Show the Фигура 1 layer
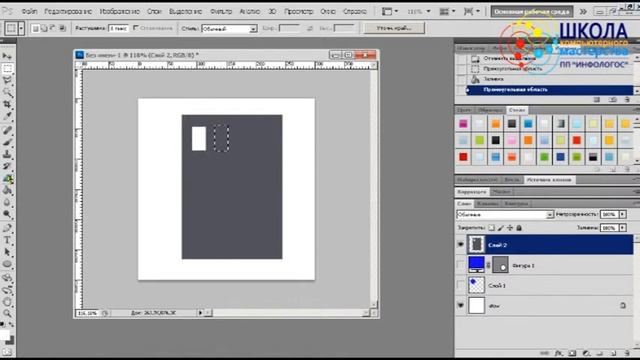 point(461,265)
